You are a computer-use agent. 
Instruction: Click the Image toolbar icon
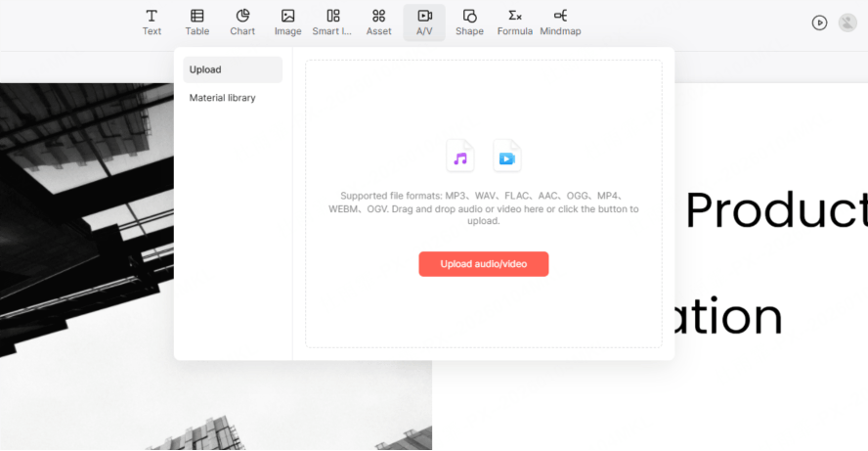coord(287,23)
